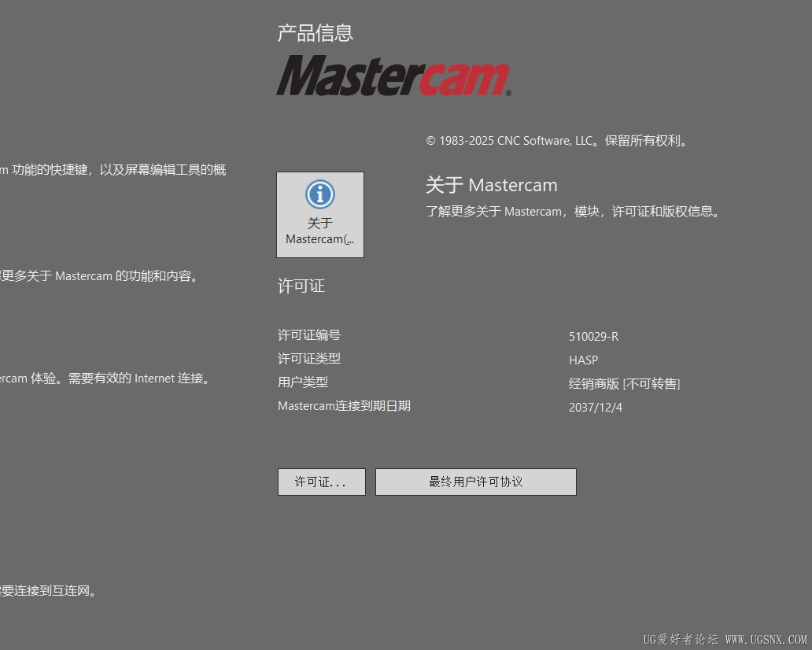Image resolution: width=812 pixels, height=650 pixels.
Task: Select expiration date 2037/12/4
Action: point(596,407)
